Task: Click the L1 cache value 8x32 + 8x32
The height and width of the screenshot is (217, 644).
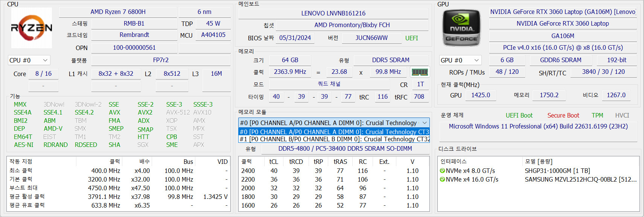Action: click(116, 74)
